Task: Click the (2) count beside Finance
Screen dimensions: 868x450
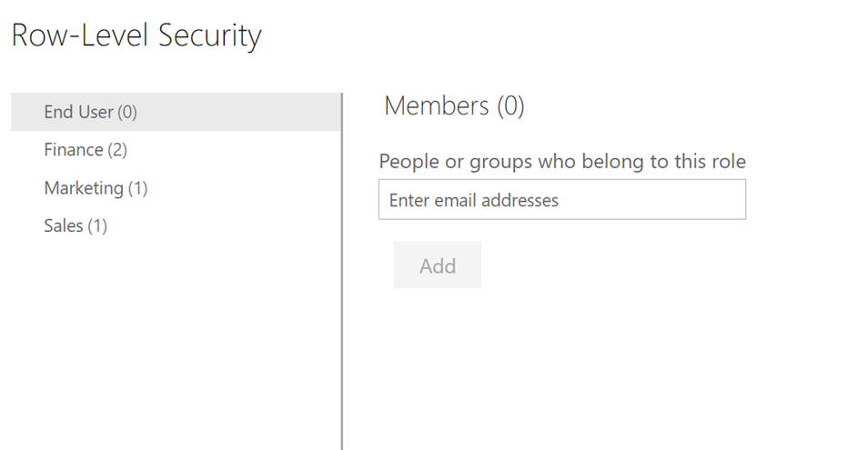Action: (116, 150)
